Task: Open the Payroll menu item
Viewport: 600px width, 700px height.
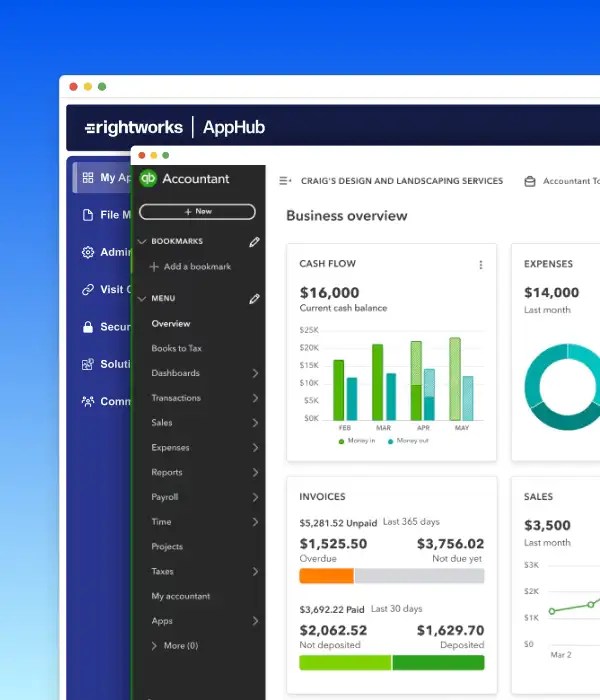Action: pyautogui.click(x=165, y=497)
